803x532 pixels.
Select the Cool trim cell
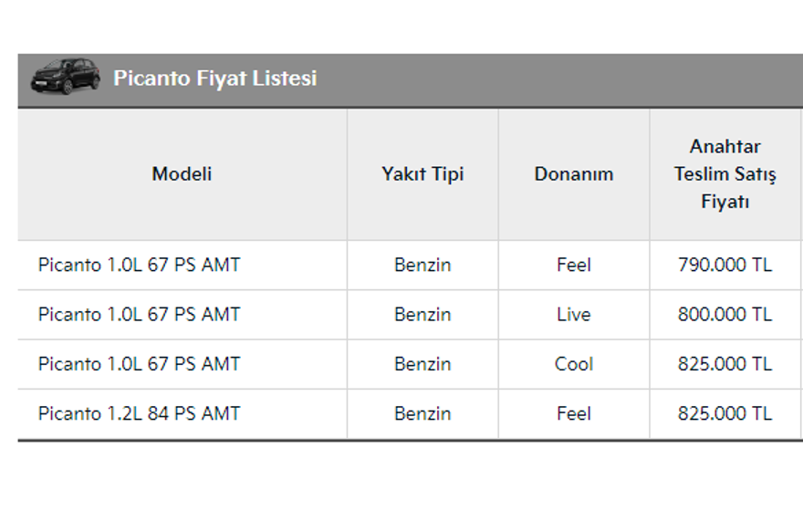(x=574, y=364)
